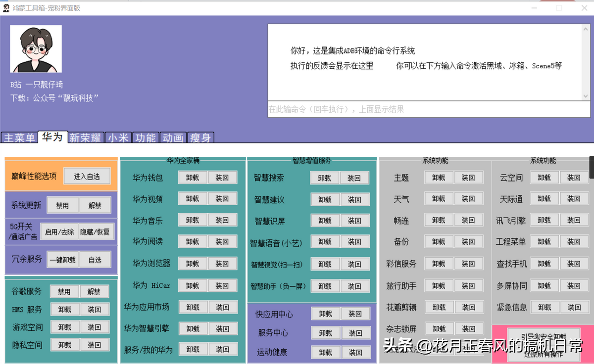Open the 动画 tab
The width and height of the screenshot is (594, 364).
click(x=173, y=137)
